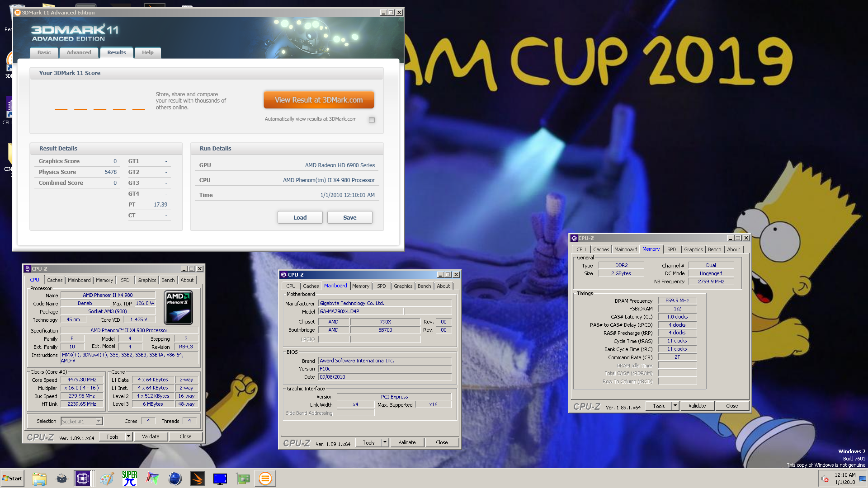Click the GPU name AMD Radeon HD 6900 Series
868x488 pixels.
pyautogui.click(x=340, y=165)
